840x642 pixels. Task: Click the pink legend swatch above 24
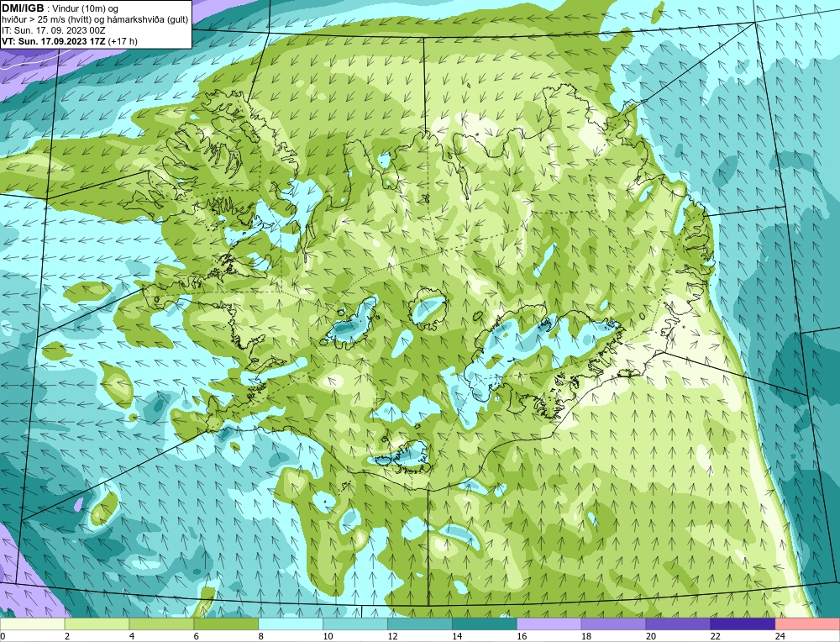[807, 624]
